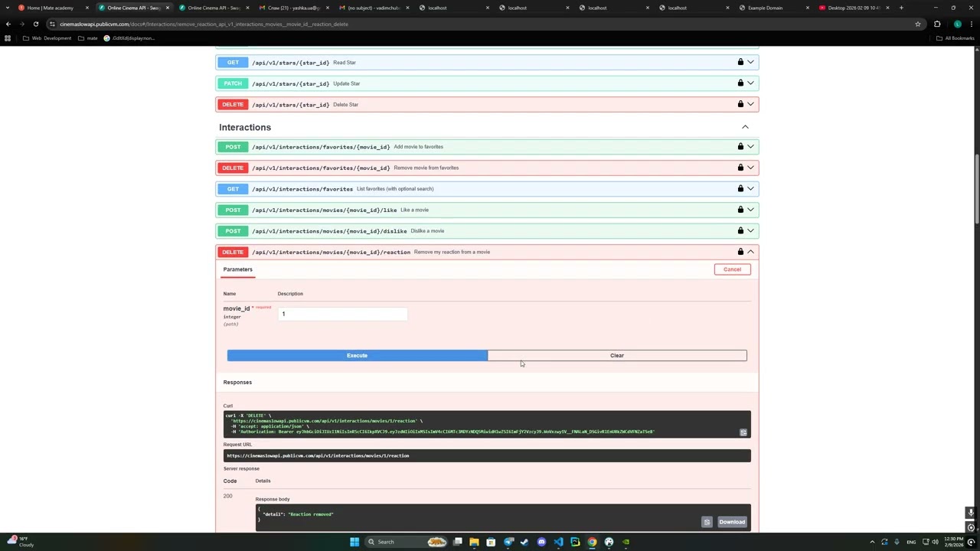Open the Chrome profile avatar menu
Image resolution: width=980 pixels, height=551 pixels.
click(957, 24)
